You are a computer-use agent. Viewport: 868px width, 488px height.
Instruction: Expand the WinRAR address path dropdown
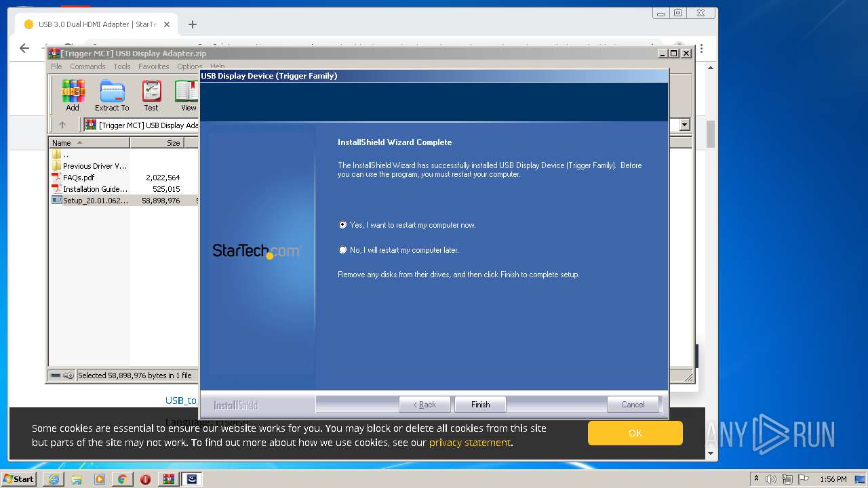684,125
